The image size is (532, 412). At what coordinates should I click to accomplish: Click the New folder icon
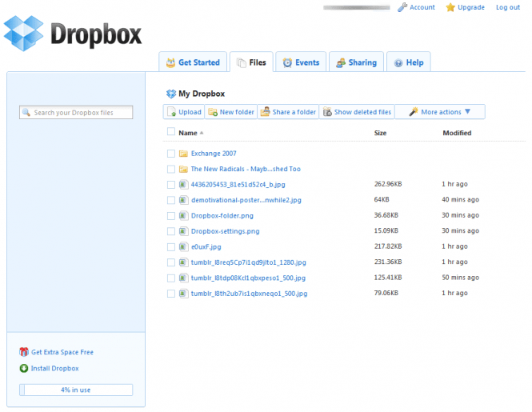point(213,112)
